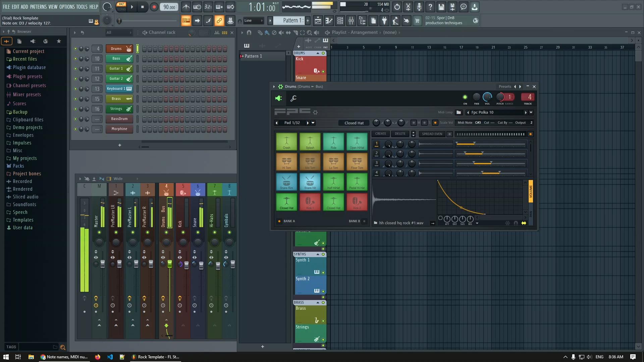Image resolution: width=644 pixels, height=362 pixels.
Task: Click the Kick 1 pad in FPC
Action: pyautogui.click(x=310, y=202)
